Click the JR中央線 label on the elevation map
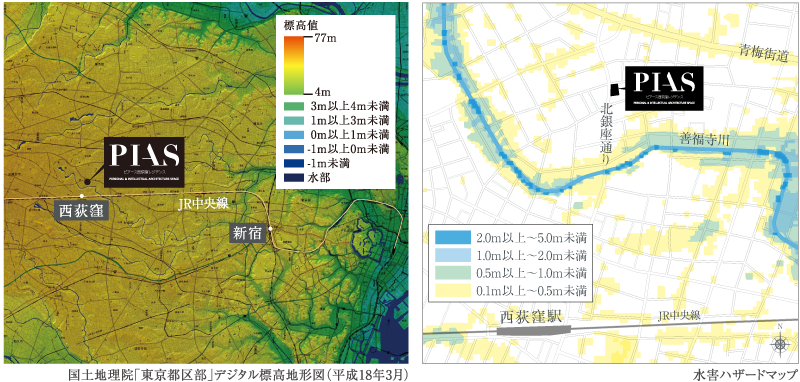Image resolution: width=800 pixels, height=382 pixels. (203, 205)
